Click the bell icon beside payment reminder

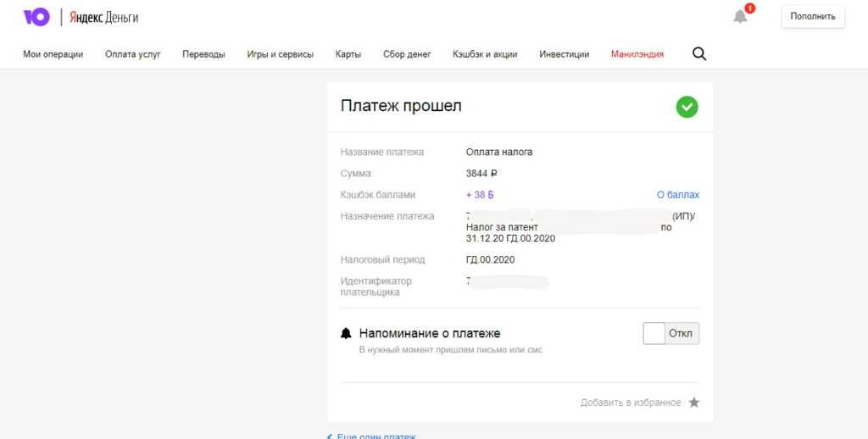tap(346, 334)
